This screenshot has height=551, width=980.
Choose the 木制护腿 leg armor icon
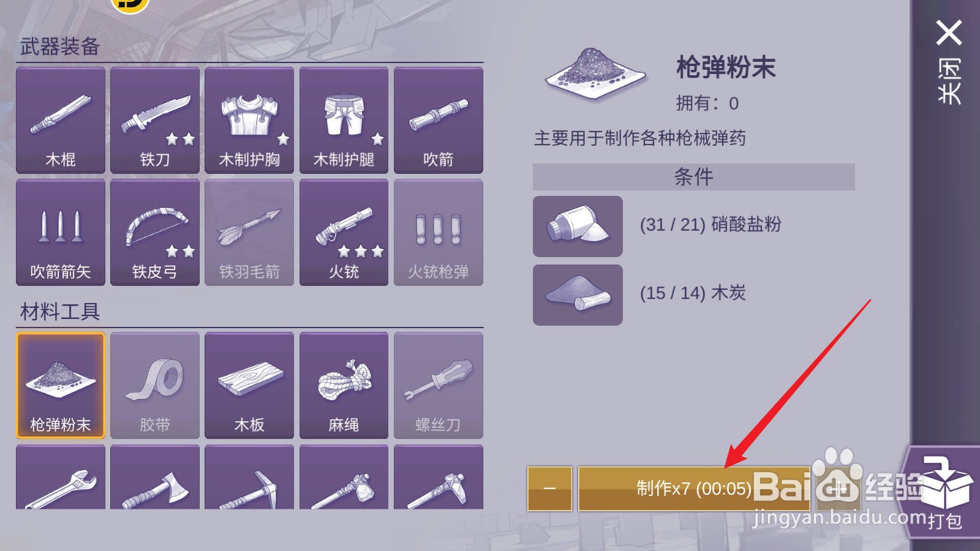[x=344, y=120]
